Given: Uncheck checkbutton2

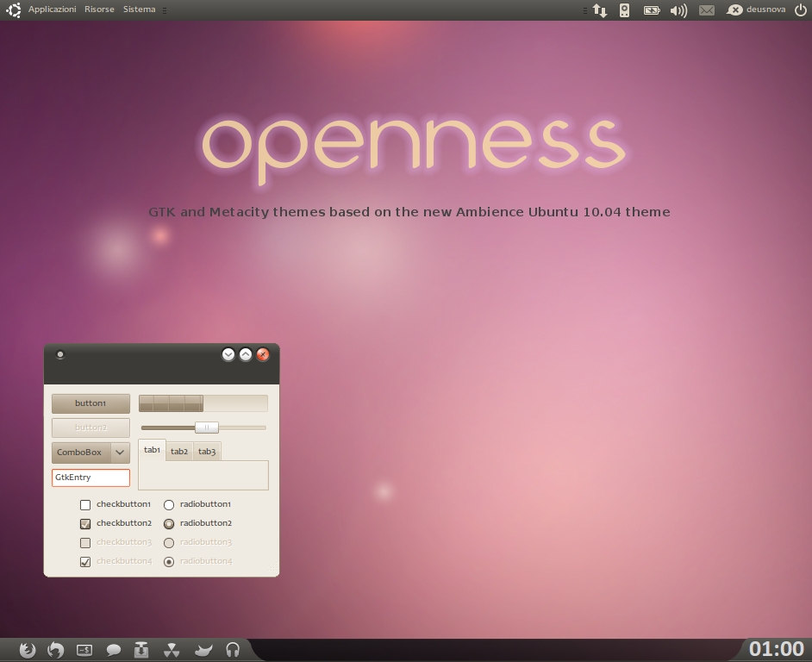Looking at the screenshot, I should click(85, 524).
